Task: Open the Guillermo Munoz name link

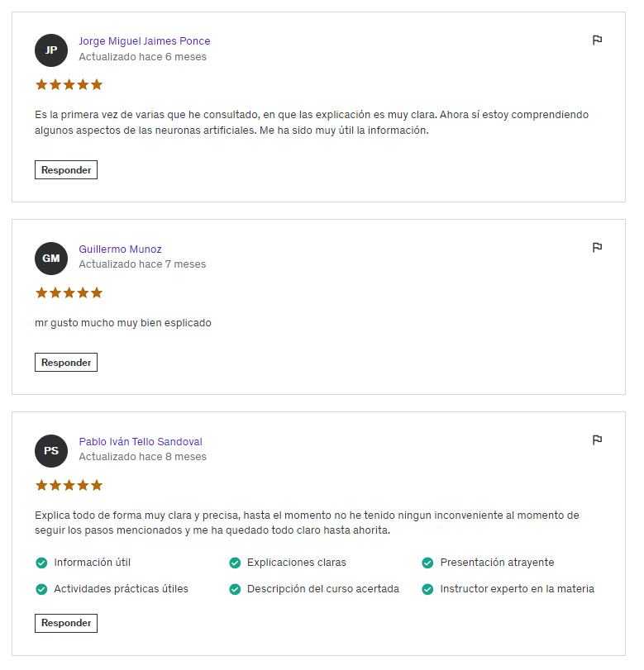Action: click(120, 249)
